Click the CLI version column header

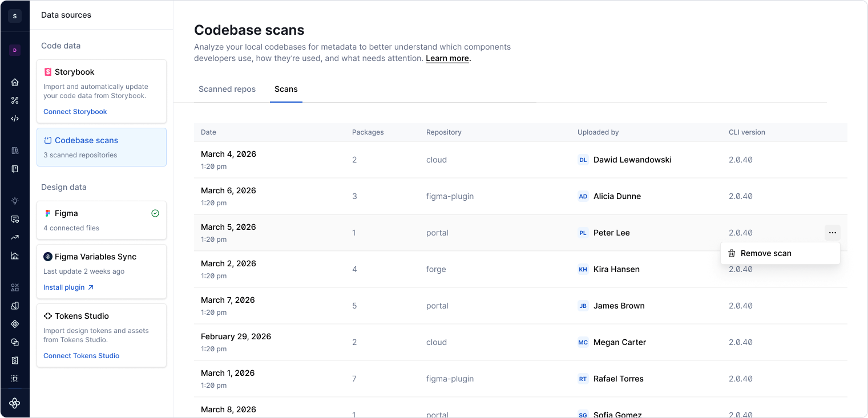pyautogui.click(x=747, y=132)
